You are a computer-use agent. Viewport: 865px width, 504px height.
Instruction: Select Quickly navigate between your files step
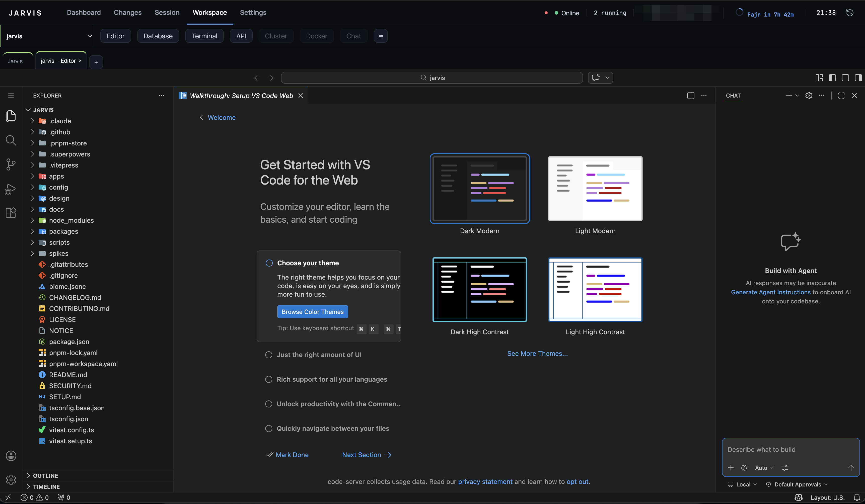[x=269, y=429]
